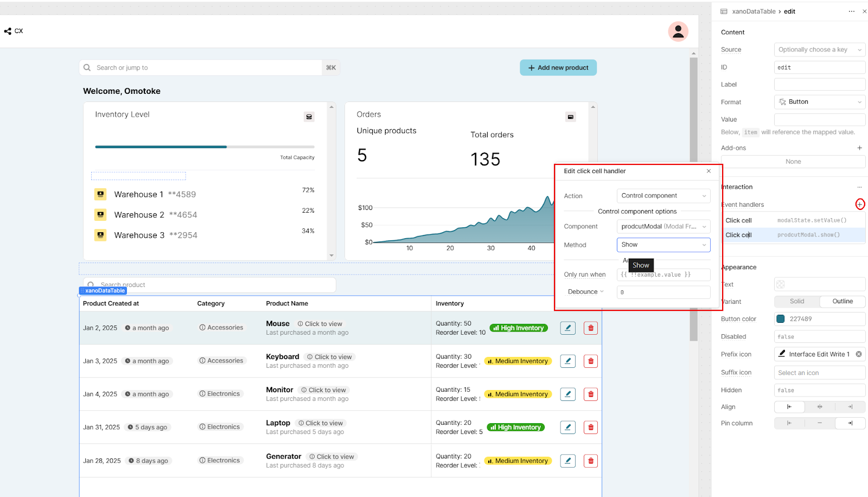Select modalState.setValue() Click cell handler
Viewport: 868px width, 497px height.
[794, 220]
